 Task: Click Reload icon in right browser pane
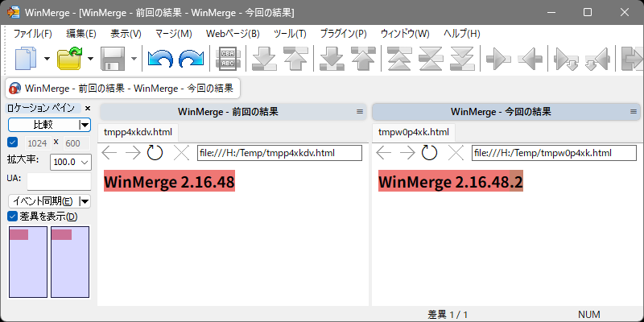click(430, 153)
